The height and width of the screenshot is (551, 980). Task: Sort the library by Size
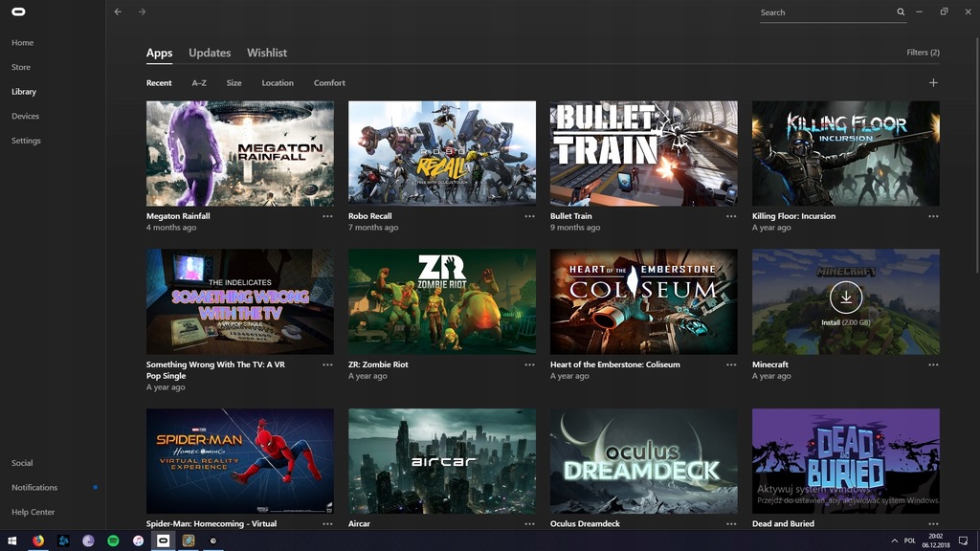pos(234,82)
